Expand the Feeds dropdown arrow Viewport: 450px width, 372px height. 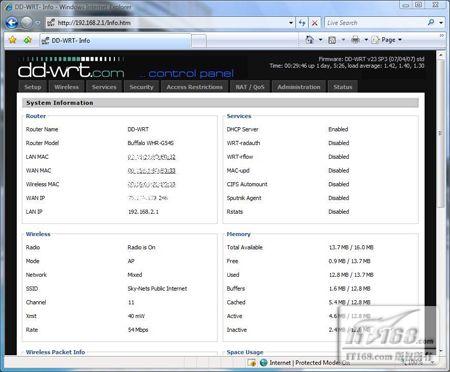[343, 40]
